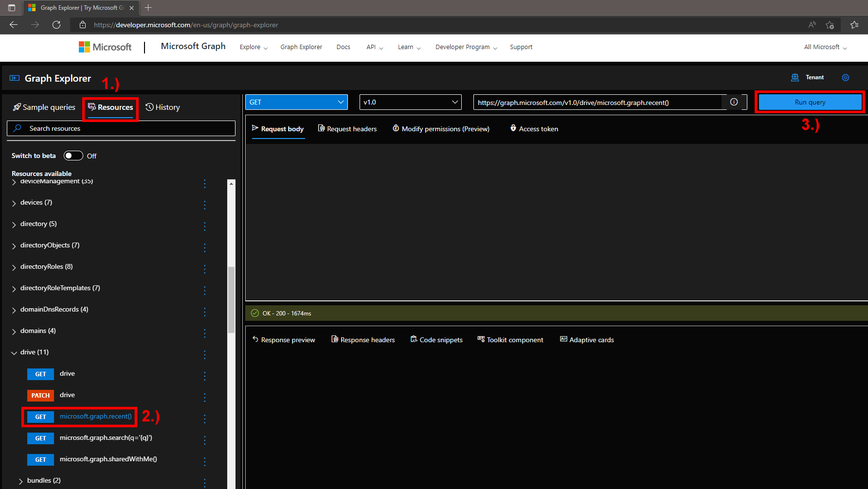Open new browser tab plus icon
The width and height of the screenshot is (868, 489).
(x=148, y=8)
